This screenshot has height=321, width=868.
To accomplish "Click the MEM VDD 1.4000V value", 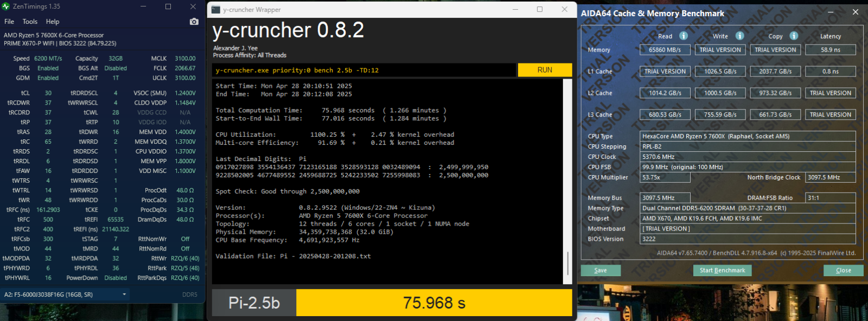I will [x=185, y=132].
